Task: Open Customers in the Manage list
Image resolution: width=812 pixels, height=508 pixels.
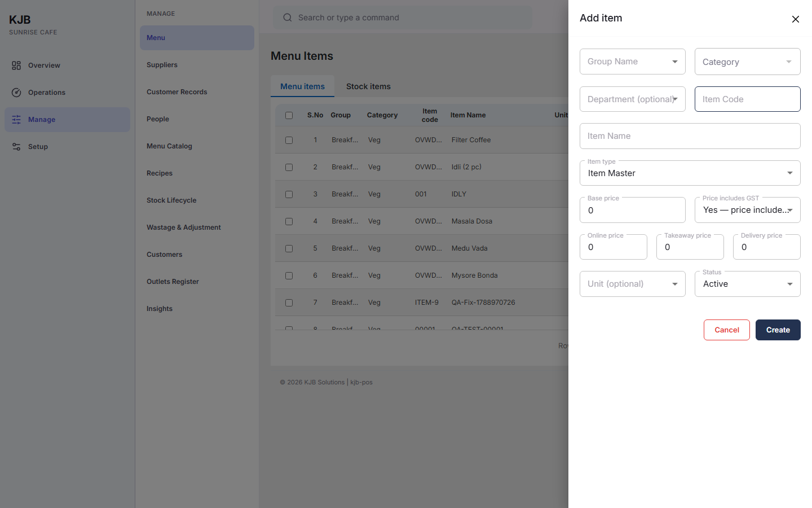Action: [197, 255]
